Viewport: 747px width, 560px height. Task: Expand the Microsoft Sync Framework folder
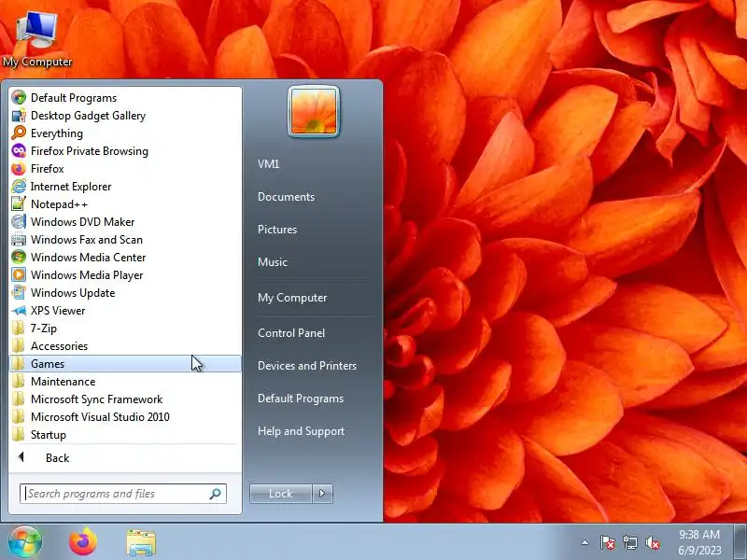[x=125, y=399]
